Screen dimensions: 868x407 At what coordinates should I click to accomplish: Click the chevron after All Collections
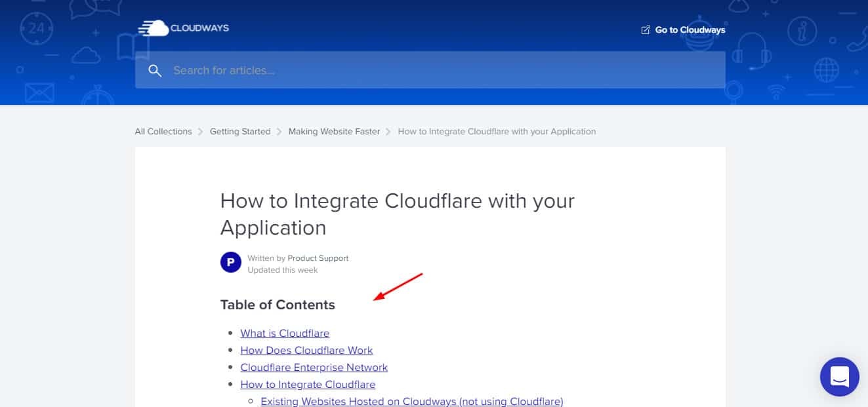[201, 132]
